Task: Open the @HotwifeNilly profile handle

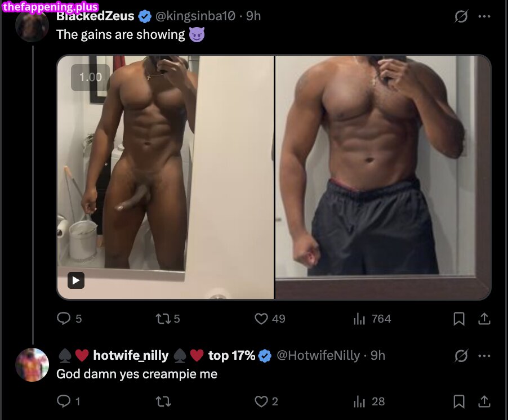Action: point(318,356)
